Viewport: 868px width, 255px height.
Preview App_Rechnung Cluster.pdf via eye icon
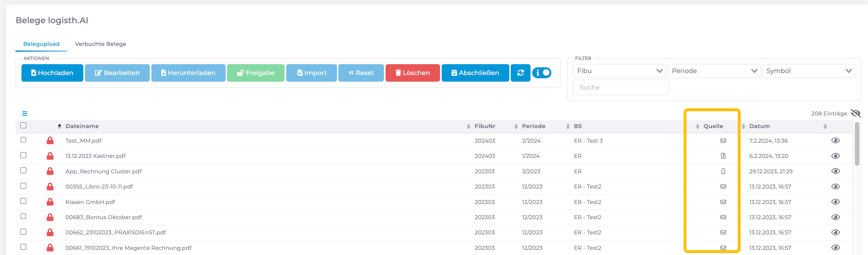(835, 171)
